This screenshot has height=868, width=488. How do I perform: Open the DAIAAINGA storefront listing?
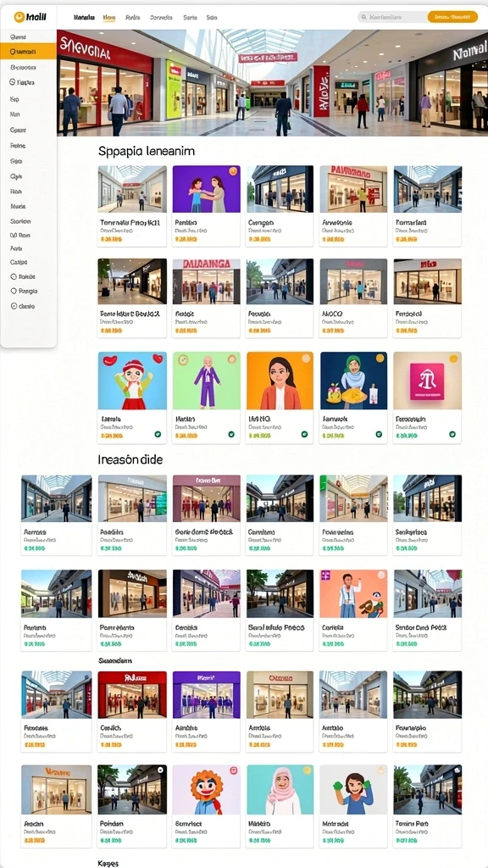tap(207, 298)
